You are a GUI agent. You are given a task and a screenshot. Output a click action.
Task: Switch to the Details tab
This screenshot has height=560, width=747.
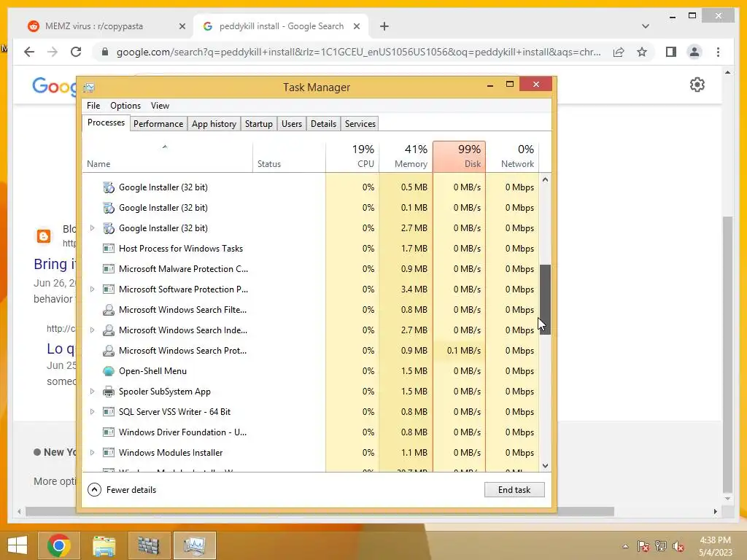click(323, 124)
